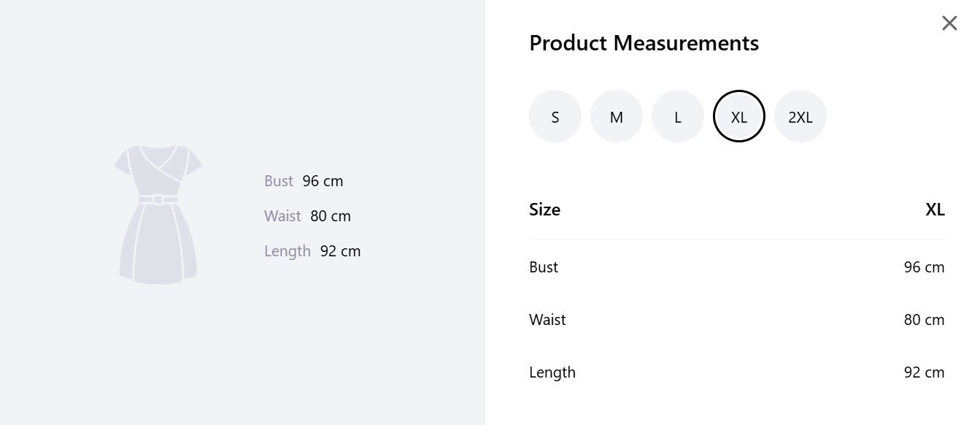Click the 96 cm value in table
Viewport: 980px width, 425px height.
click(x=924, y=267)
